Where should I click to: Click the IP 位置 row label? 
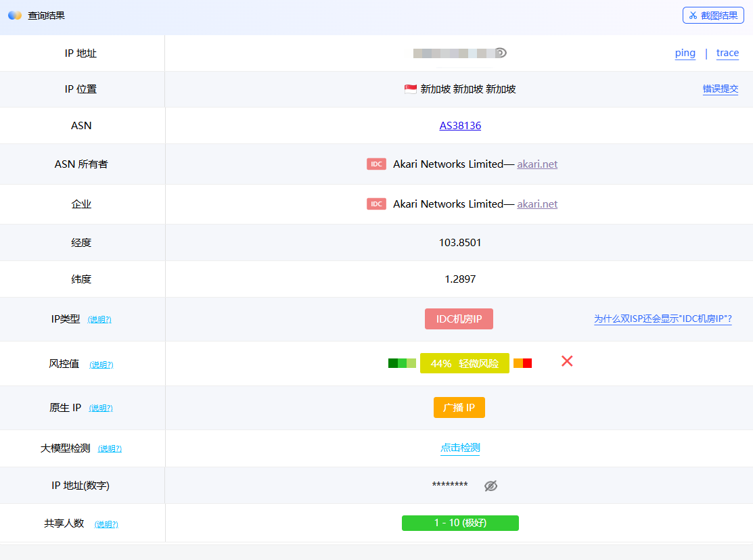[x=81, y=89]
